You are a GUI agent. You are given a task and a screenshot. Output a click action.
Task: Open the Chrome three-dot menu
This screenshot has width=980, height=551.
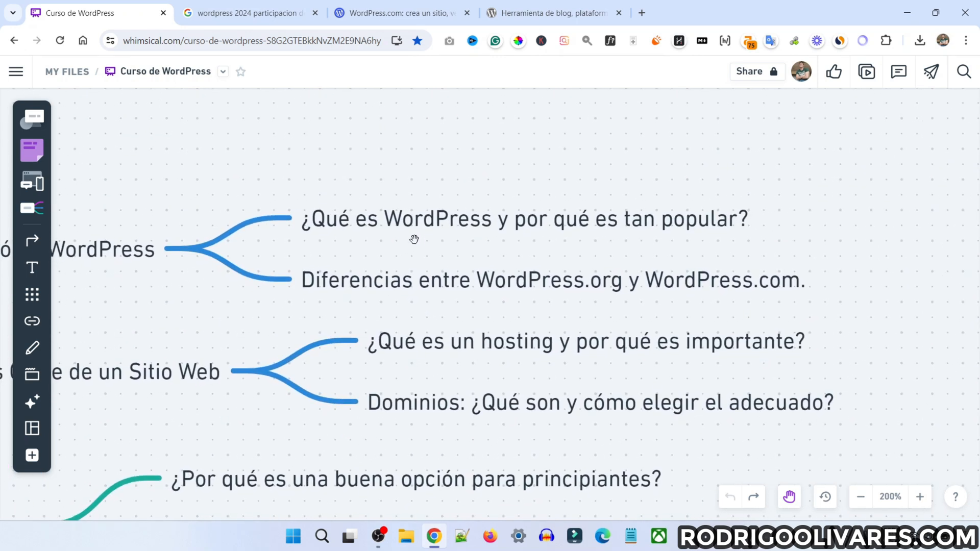tap(966, 40)
